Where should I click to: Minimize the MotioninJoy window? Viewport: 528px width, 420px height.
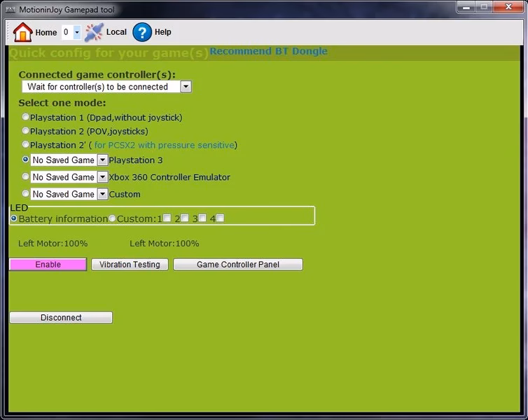pyautogui.click(x=466, y=7)
